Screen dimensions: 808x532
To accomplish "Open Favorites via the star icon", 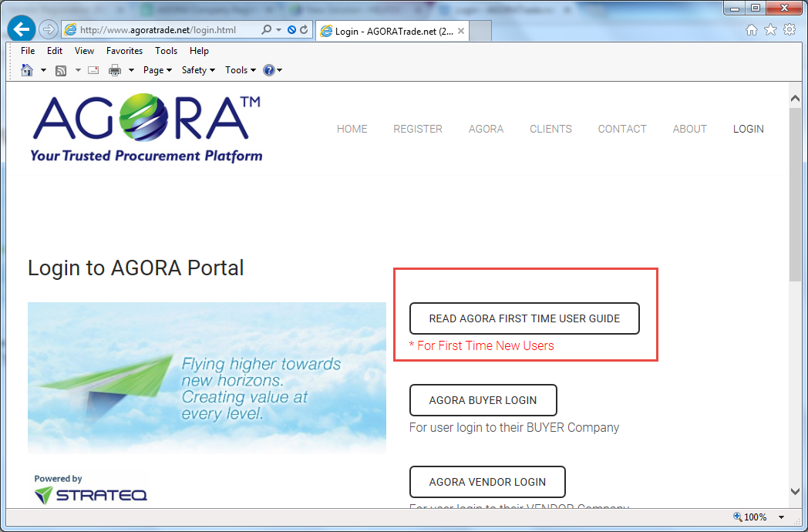I will (x=770, y=30).
